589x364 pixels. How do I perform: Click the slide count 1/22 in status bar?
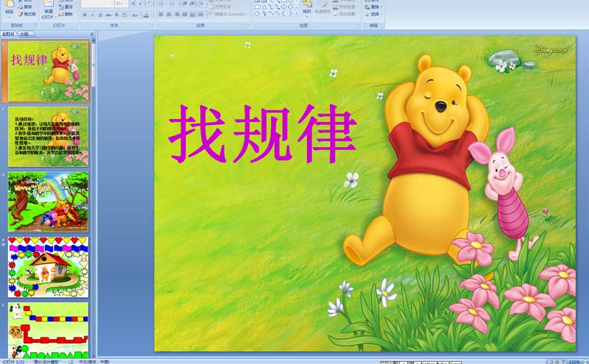click(14, 362)
